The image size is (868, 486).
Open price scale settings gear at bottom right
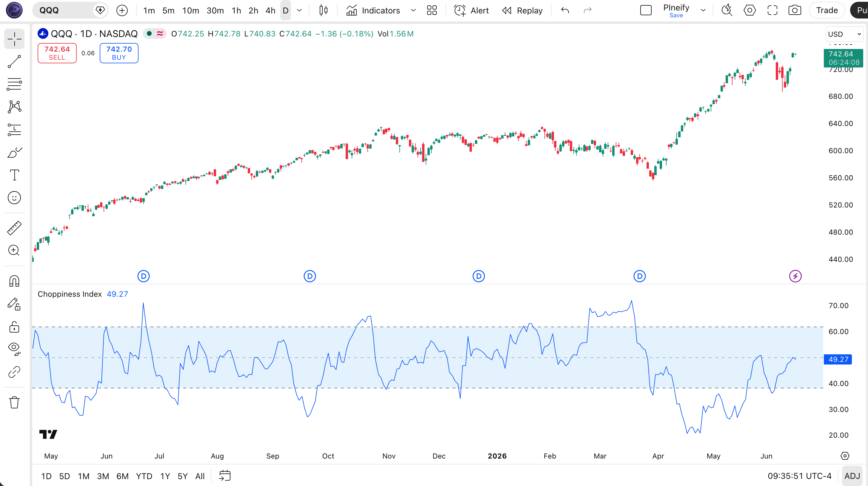click(x=845, y=456)
